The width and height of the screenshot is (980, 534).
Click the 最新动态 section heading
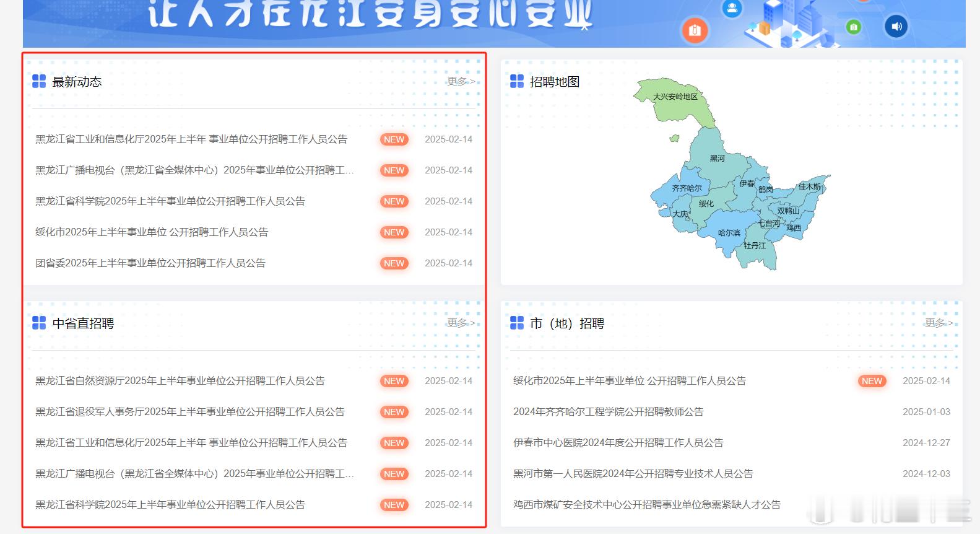coord(77,82)
